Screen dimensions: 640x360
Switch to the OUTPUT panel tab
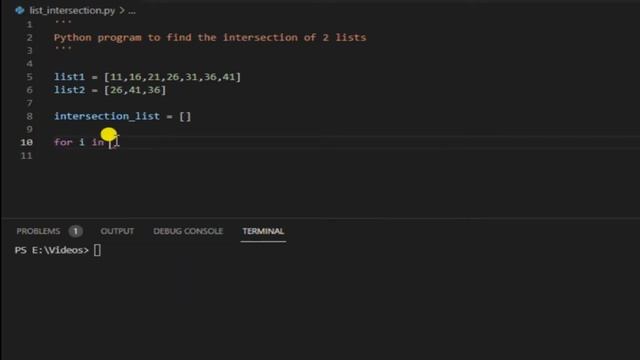pos(117,231)
